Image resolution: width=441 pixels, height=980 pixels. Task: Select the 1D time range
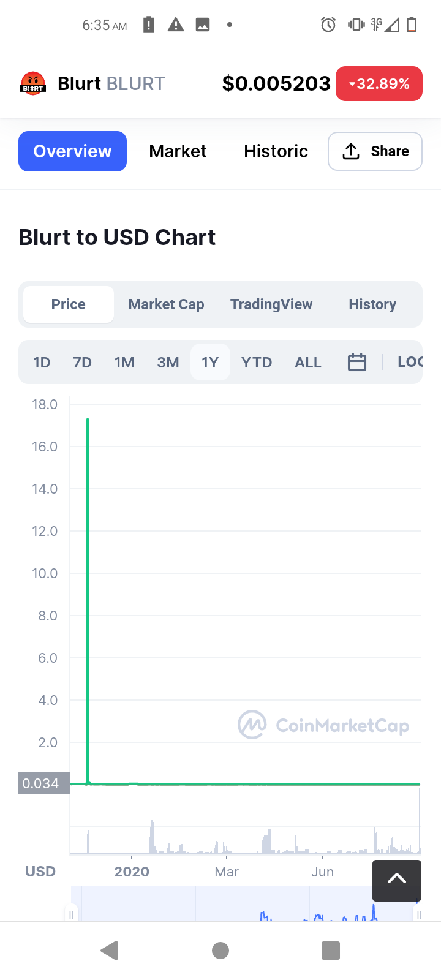pos(42,362)
